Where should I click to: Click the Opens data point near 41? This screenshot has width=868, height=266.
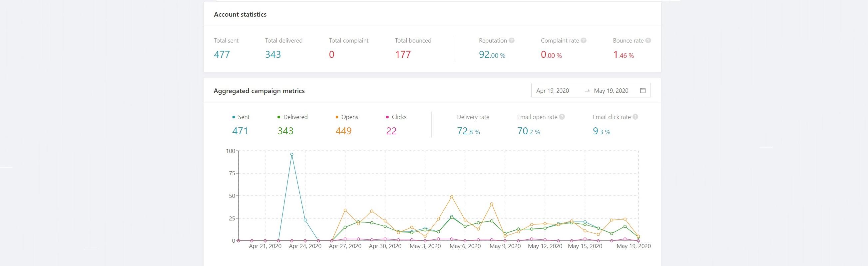pos(492,204)
